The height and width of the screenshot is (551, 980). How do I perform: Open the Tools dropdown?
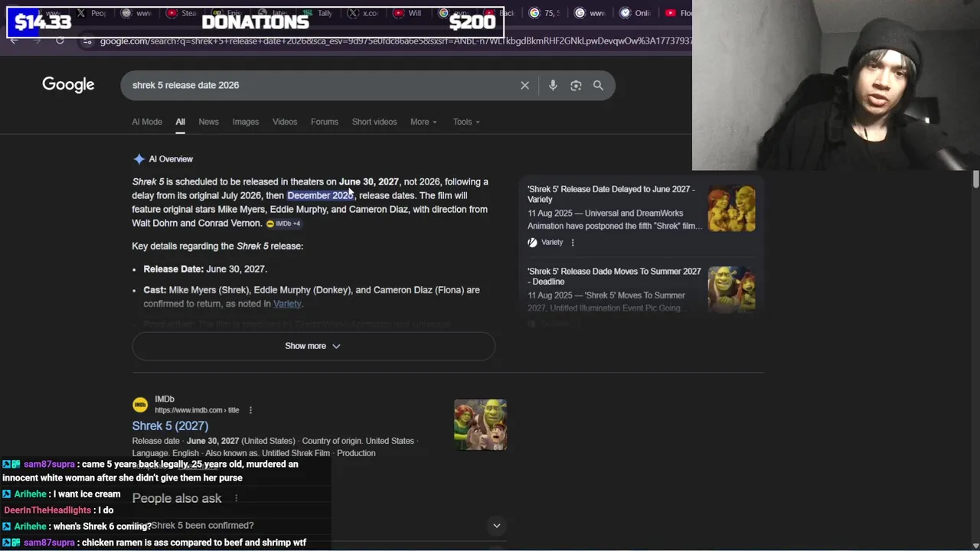tap(466, 122)
